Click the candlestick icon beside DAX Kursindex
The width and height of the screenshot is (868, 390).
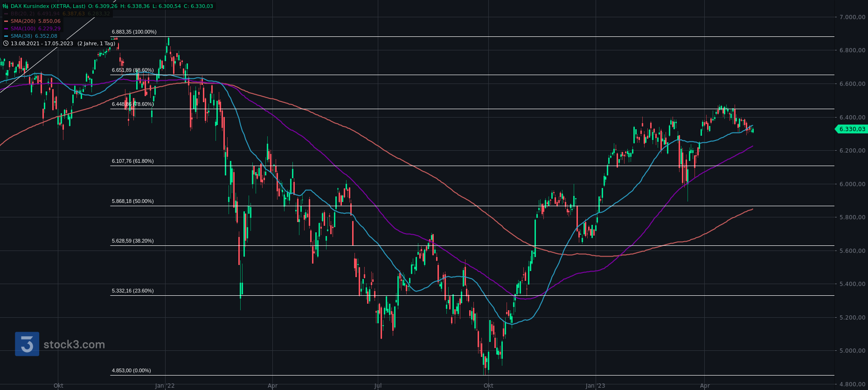coord(6,6)
